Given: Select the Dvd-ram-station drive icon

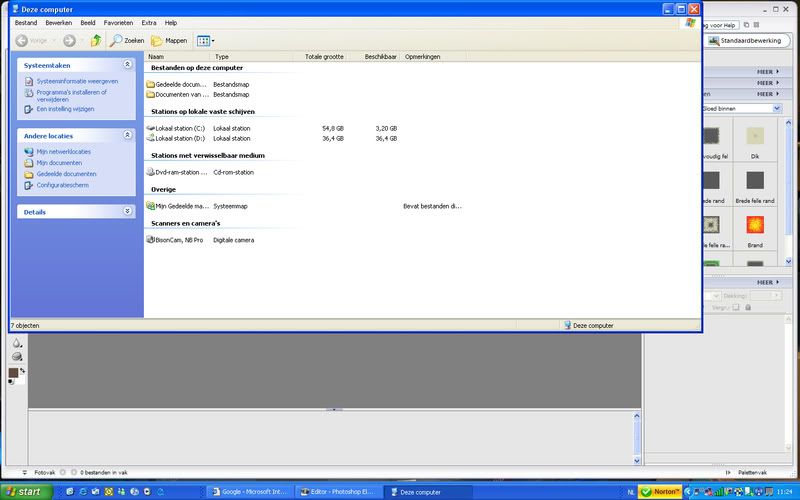Looking at the screenshot, I should pyautogui.click(x=150, y=172).
